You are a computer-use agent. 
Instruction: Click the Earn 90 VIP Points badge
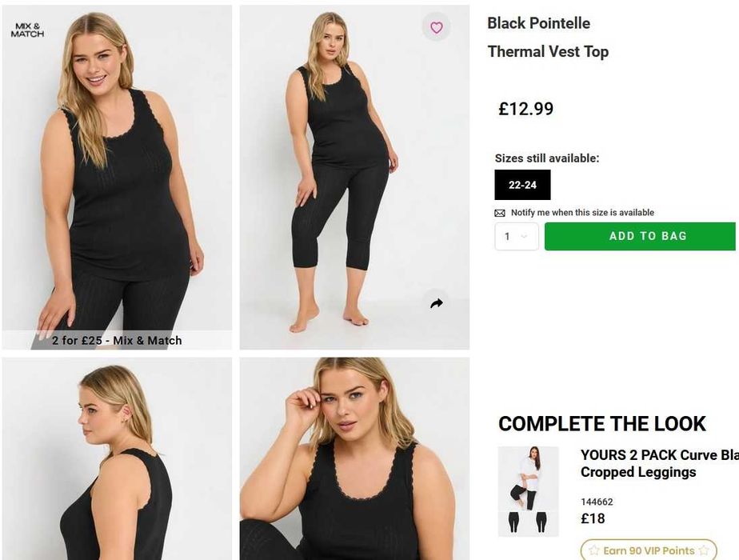[649, 551]
